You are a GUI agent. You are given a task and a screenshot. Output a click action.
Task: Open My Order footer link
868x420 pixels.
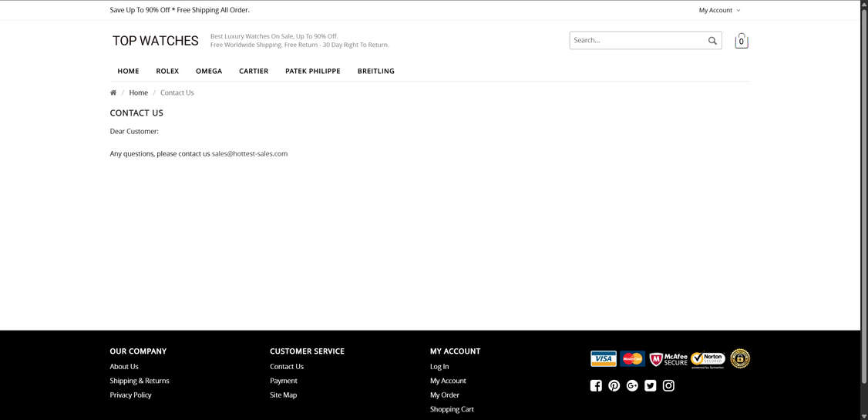(445, 395)
